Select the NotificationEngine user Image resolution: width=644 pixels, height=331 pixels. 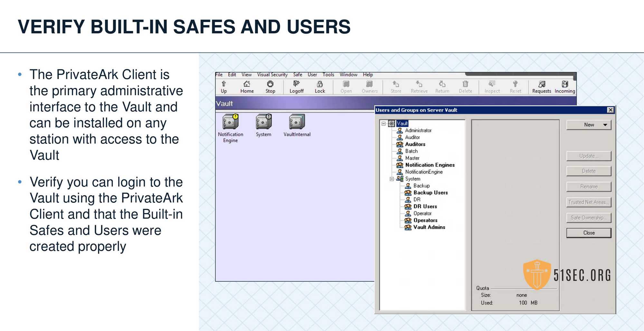tap(424, 172)
